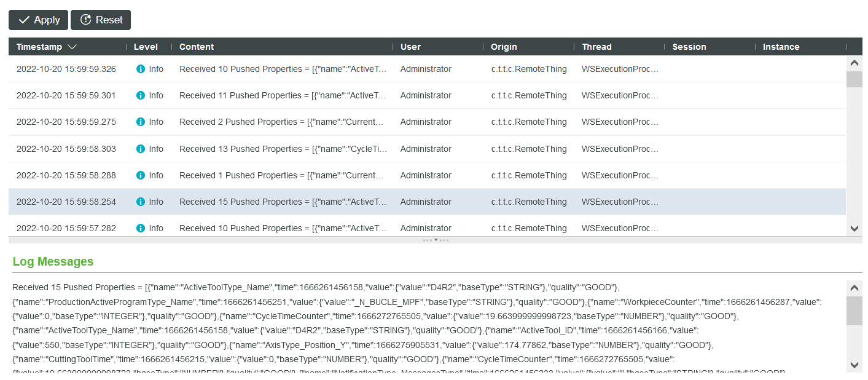This screenshot has height=380, width=868.
Task: Select the Info level icon beside 15:59:58.303
Action: [142, 149]
